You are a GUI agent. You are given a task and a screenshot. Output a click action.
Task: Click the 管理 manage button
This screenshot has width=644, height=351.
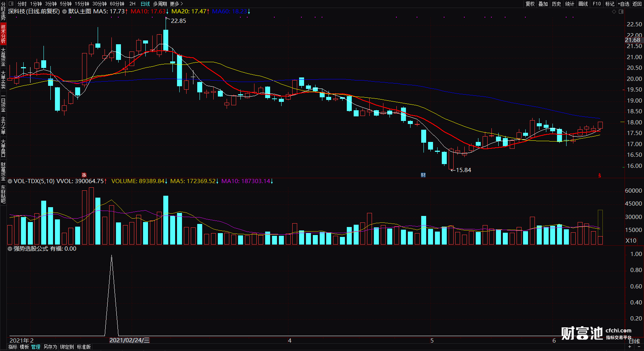(x=36, y=347)
